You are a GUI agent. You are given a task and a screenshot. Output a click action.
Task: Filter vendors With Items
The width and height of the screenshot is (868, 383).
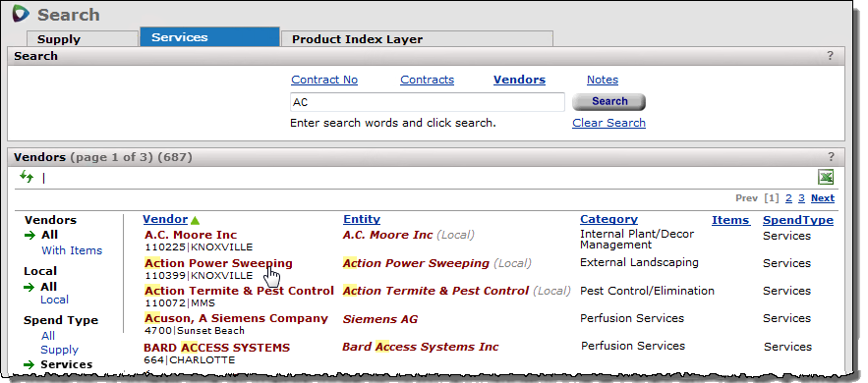click(72, 250)
